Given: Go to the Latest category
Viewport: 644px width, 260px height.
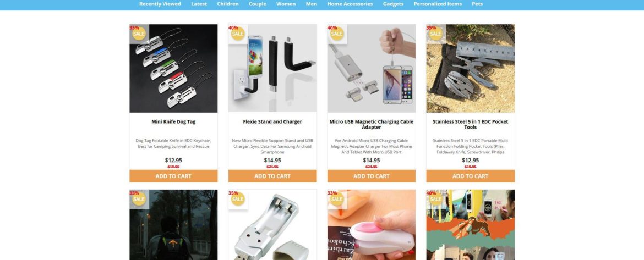Looking at the screenshot, I should coord(199,4).
